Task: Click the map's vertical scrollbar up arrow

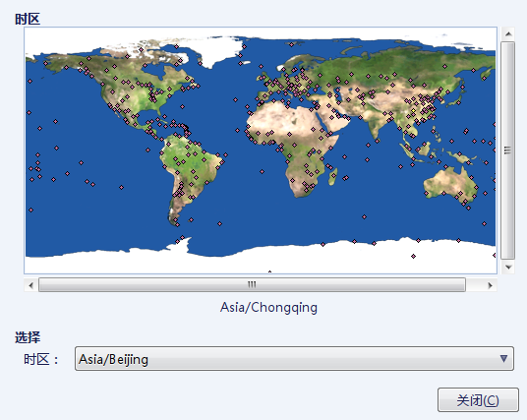Action: coord(508,33)
